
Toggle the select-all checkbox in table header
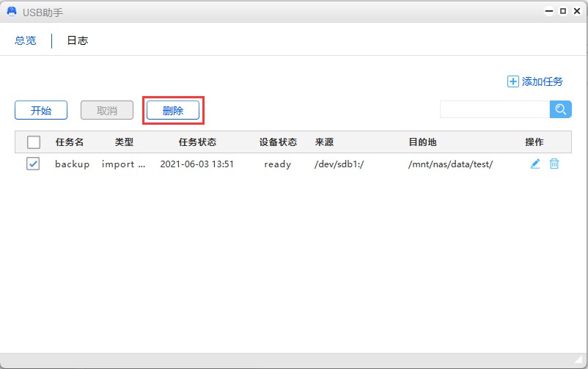tap(33, 142)
